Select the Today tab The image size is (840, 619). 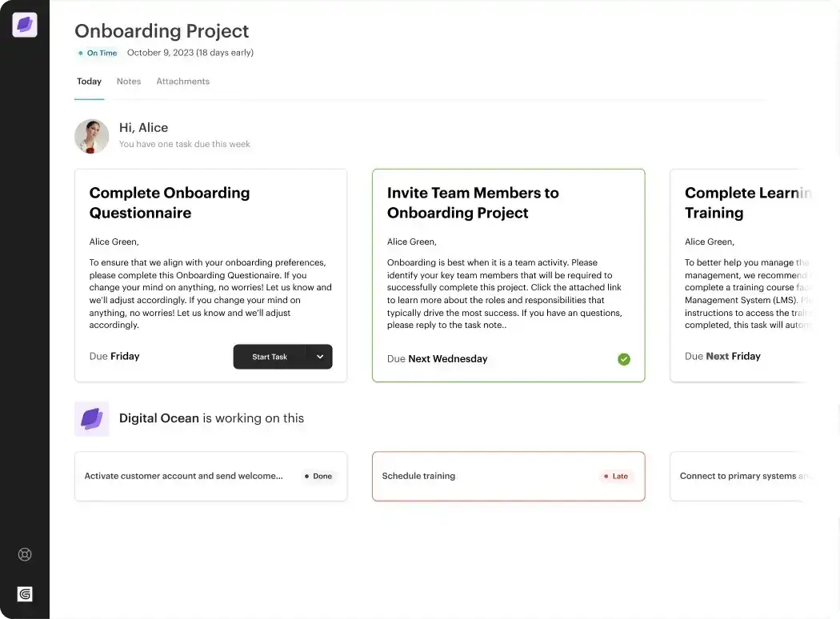(x=89, y=81)
